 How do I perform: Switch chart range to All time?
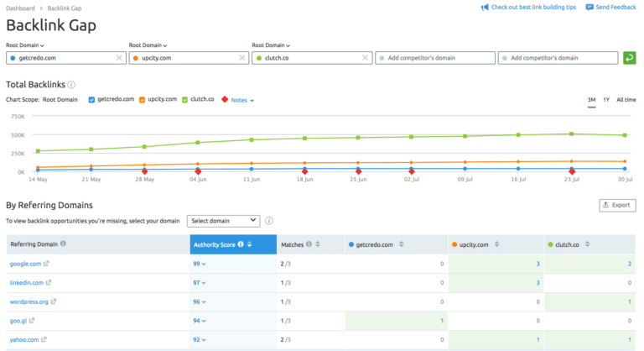[626, 100]
